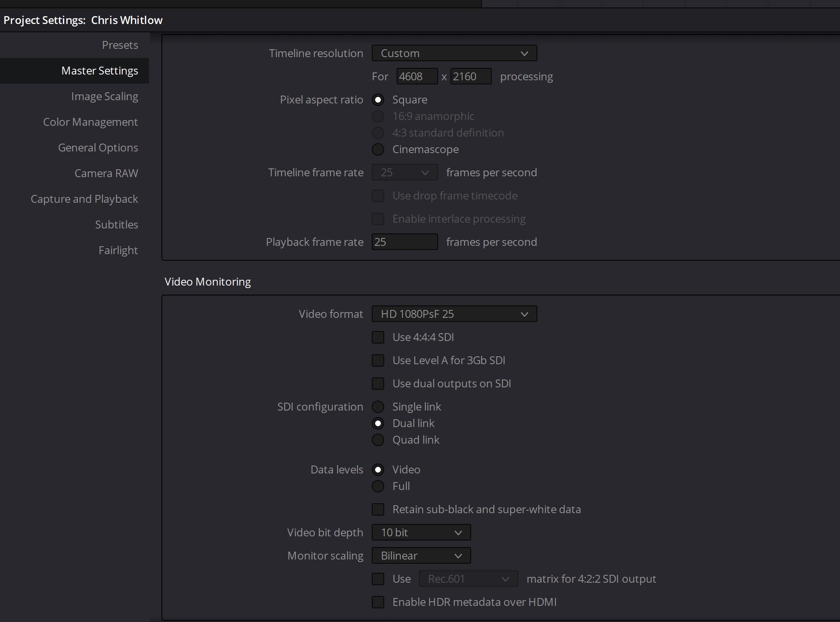Switch to Image Scaling settings

pyautogui.click(x=104, y=96)
